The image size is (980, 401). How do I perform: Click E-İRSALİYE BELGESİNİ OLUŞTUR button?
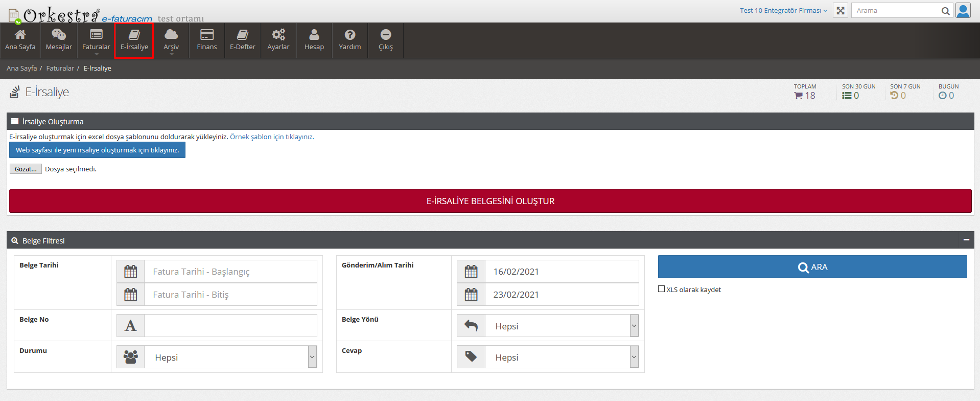tap(490, 201)
